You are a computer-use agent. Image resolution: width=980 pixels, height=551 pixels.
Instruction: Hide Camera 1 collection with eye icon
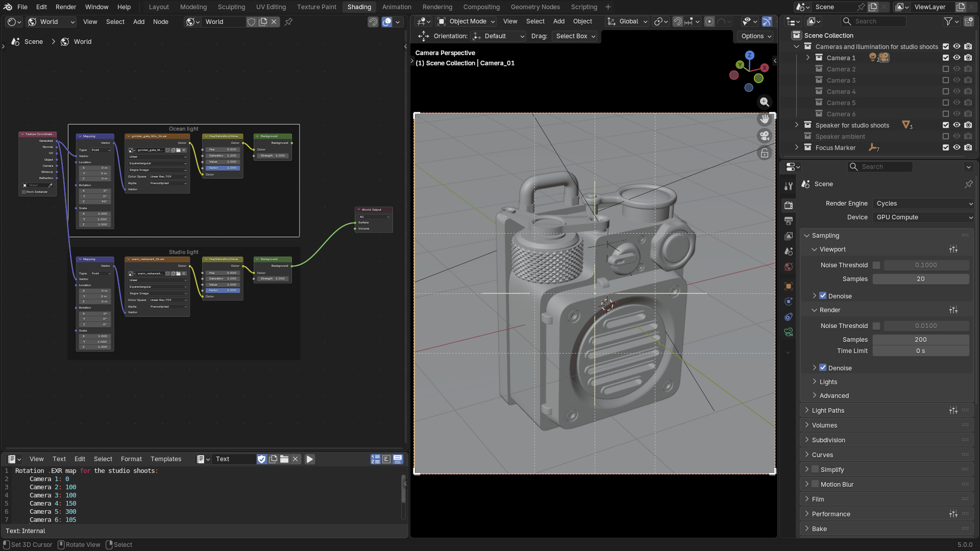[957, 58]
